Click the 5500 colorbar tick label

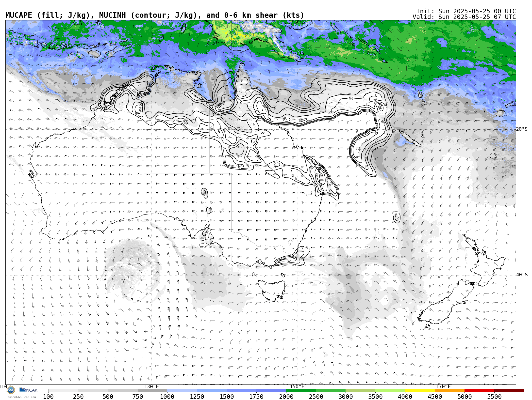coord(494,397)
